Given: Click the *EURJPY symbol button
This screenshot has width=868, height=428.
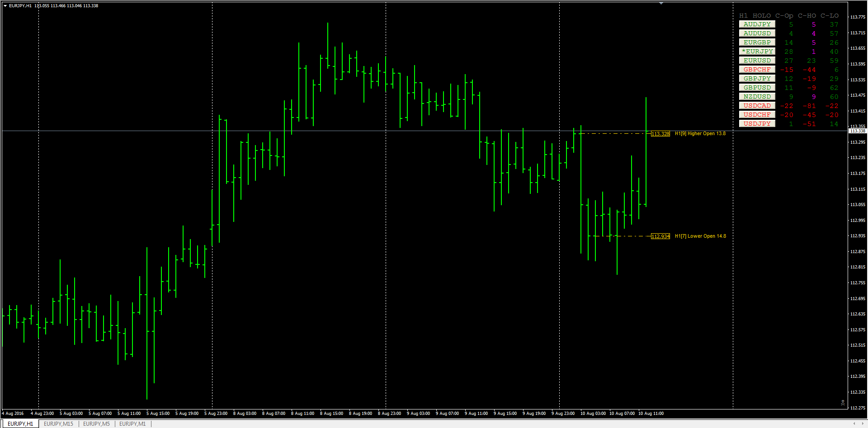Looking at the screenshot, I should tap(757, 52).
